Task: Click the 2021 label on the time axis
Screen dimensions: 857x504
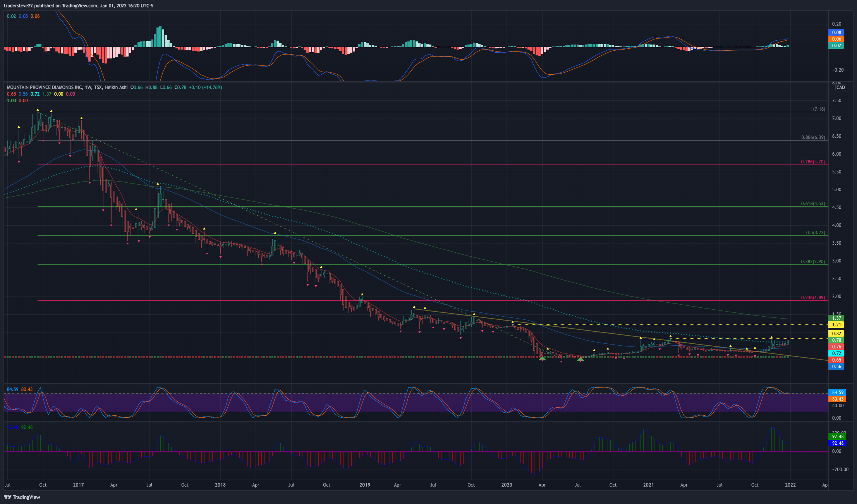Action: pyautogui.click(x=648, y=485)
